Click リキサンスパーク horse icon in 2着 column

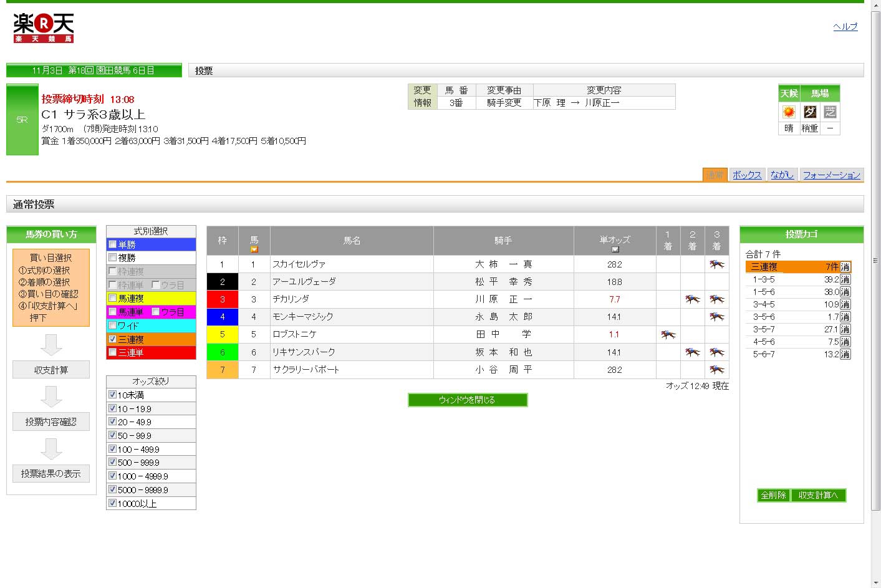tap(692, 352)
